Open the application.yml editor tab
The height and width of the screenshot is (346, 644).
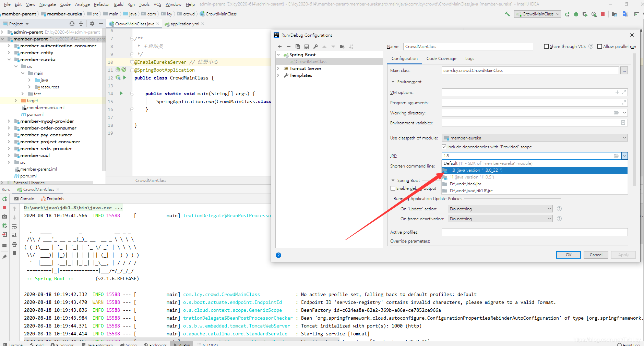(x=184, y=24)
